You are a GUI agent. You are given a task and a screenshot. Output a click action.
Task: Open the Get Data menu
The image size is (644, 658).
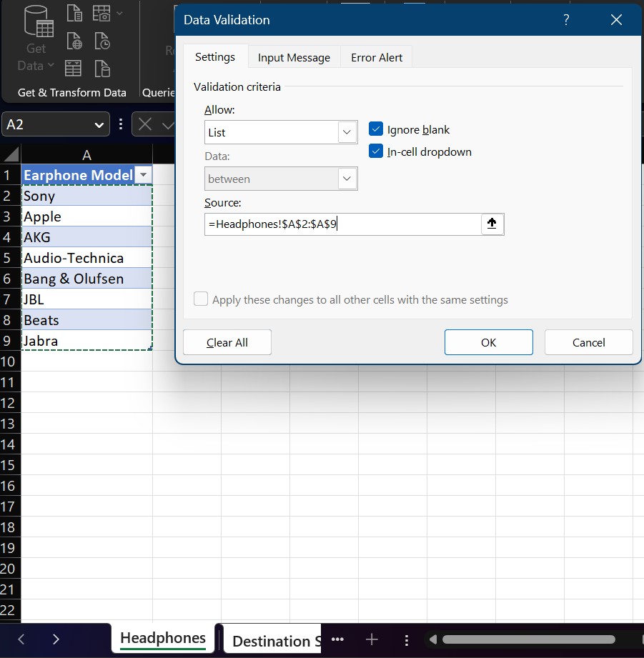tap(37, 39)
